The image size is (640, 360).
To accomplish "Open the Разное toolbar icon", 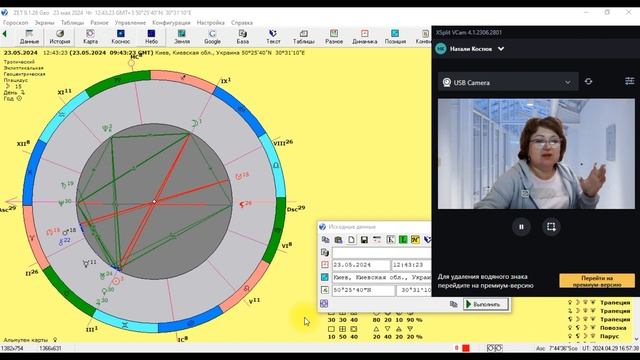I will pos(334,37).
